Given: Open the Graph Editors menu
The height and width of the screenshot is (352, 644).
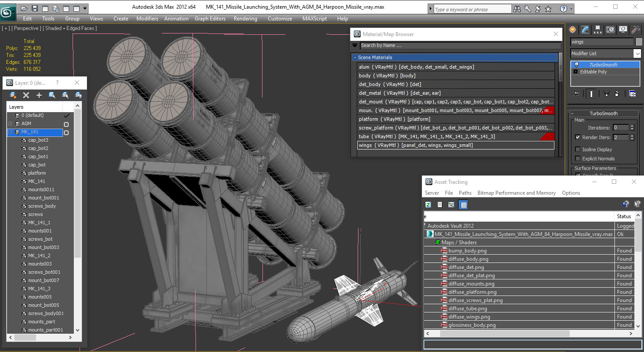Looking at the screenshot, I should pyautogui.click(x=210, y=19).
